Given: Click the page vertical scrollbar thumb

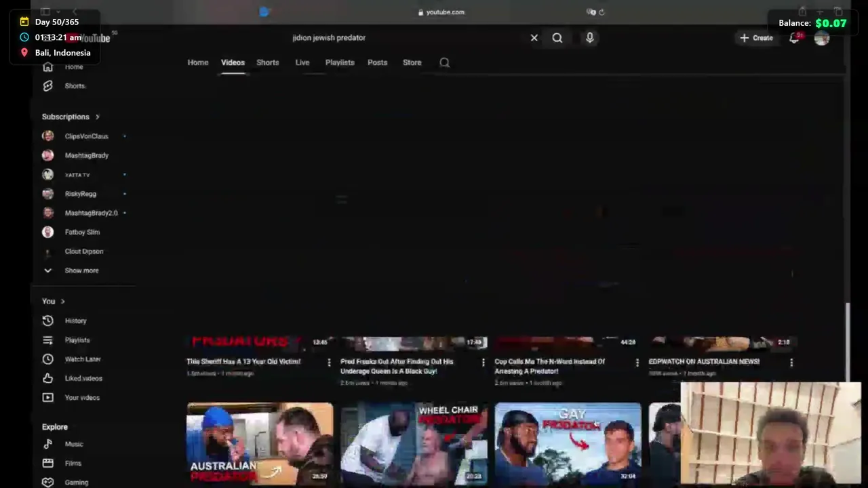Looking at the screenshot, I should pyautogui.click(x=847, y=342).
